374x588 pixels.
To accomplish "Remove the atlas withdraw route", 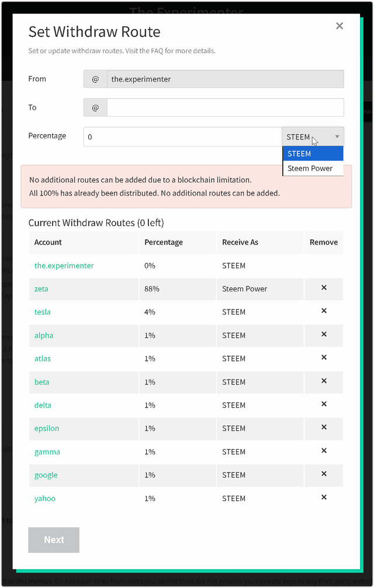I will pos(324,358).
